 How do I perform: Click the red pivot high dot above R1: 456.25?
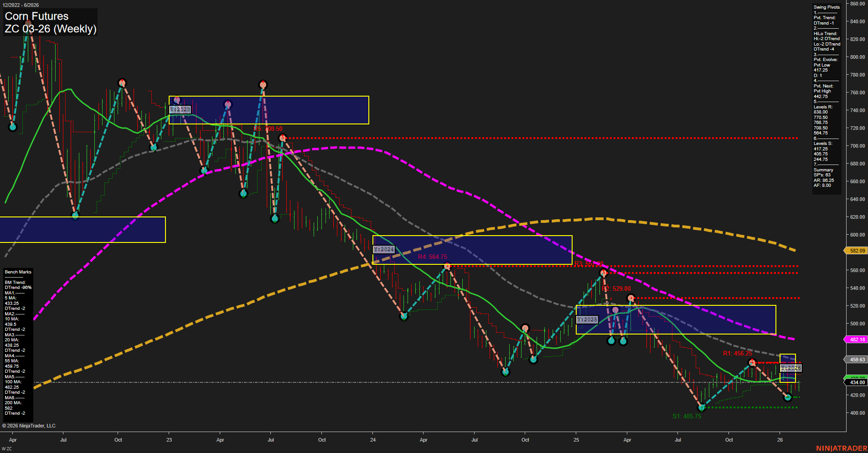tap(752, 362)
